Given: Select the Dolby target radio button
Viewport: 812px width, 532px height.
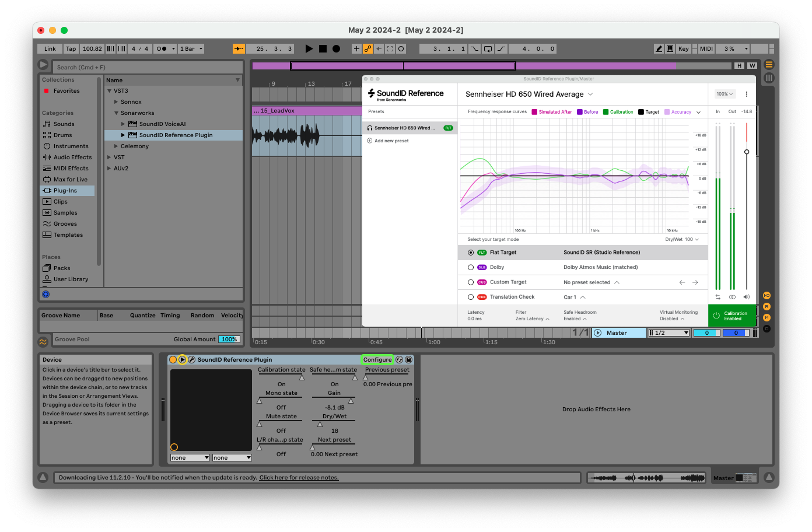Looking at the screenshot, I should (471, 267).
